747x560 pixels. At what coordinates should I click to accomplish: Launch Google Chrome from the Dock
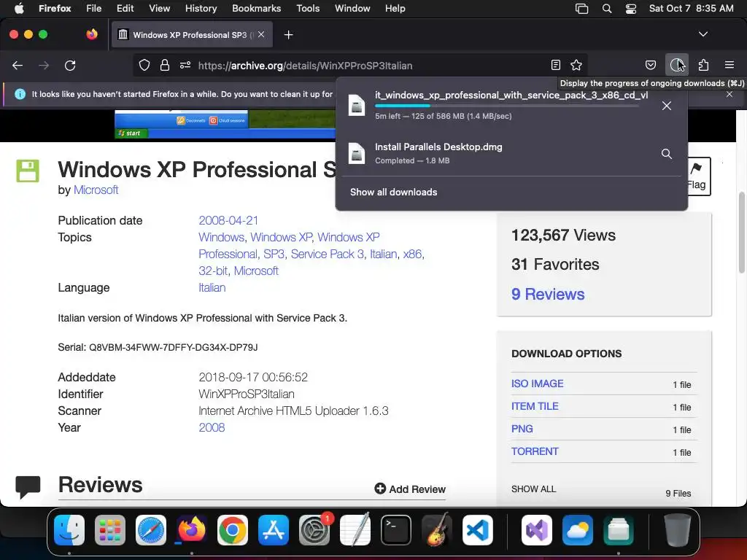point(233,530)
